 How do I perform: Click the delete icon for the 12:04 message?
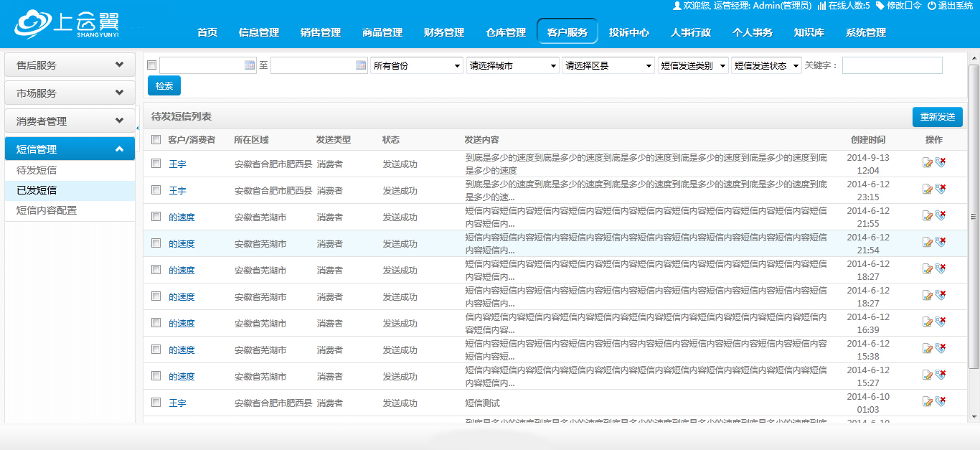pos(941,163)
